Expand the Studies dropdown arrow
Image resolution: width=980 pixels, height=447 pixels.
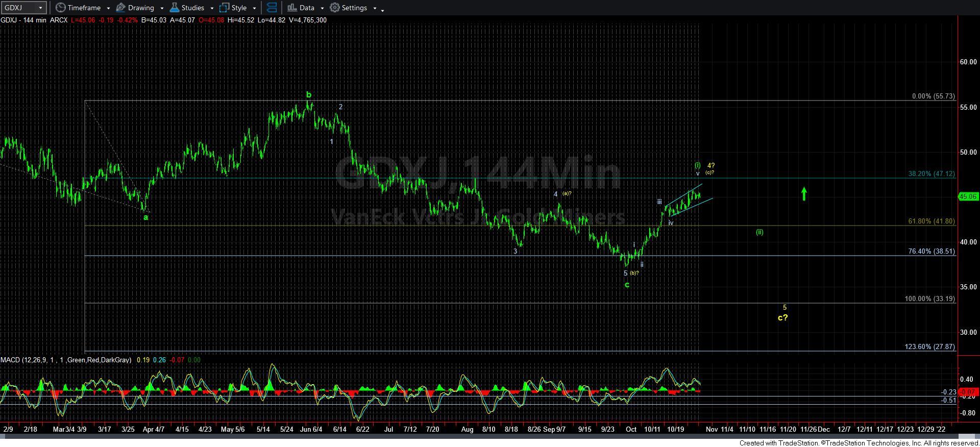pos(212,8)
